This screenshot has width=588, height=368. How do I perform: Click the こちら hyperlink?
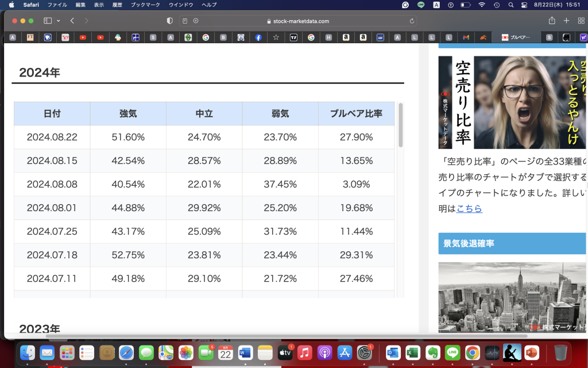(x=469, y=209)
